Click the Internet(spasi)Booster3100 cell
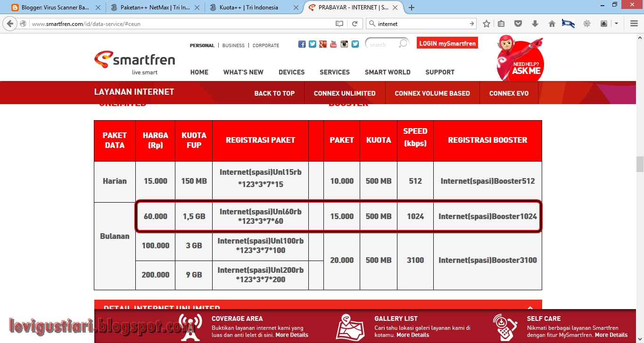The height and width of the screenshot is (343, 644). (x=487, y=260)
